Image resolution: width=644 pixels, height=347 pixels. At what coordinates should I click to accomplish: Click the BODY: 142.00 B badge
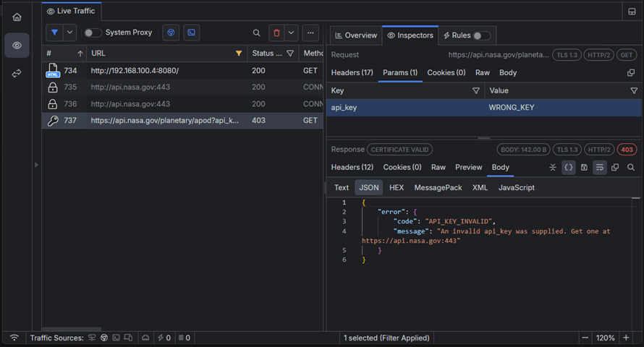tap(524, 150)
